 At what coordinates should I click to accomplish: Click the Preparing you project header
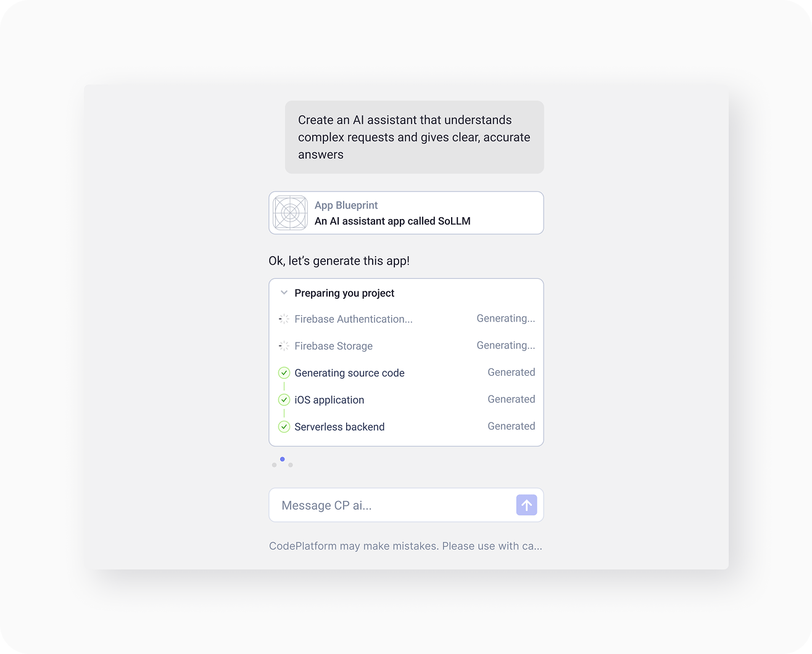344,293
